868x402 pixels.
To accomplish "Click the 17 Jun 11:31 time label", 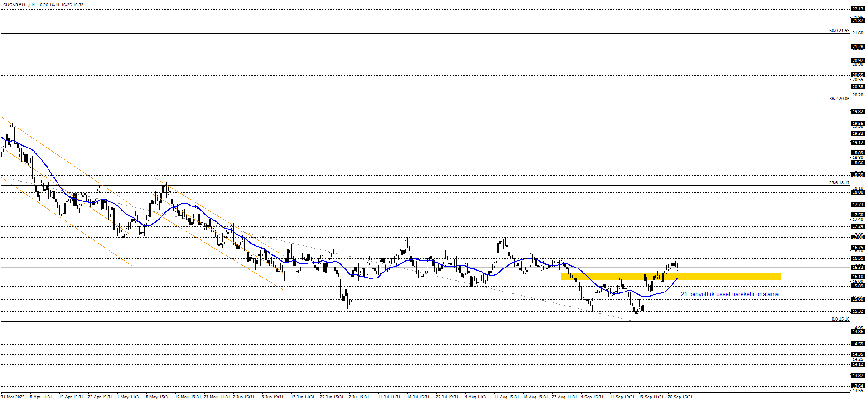I will (303, 397).
